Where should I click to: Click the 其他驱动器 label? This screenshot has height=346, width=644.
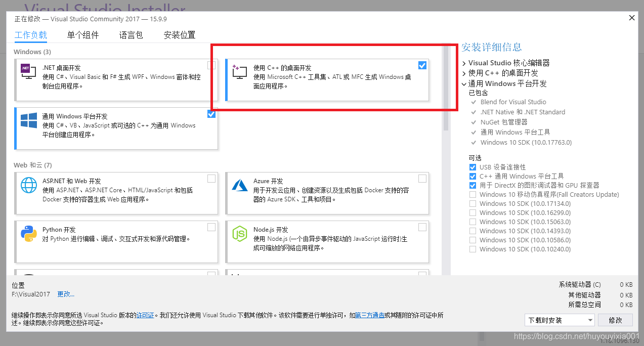pyautogui.click(x=584, y=295)
